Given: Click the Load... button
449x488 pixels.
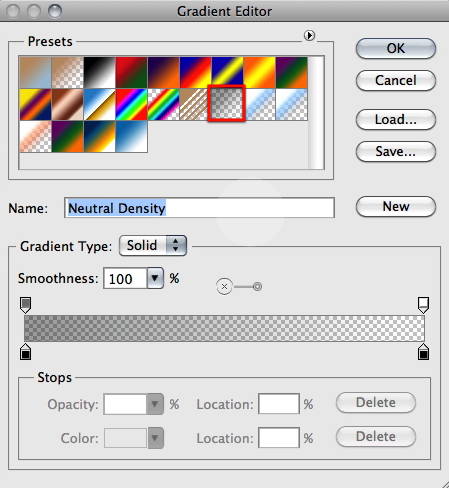Looking at the screenshot, I should click(x=396, y=119).
